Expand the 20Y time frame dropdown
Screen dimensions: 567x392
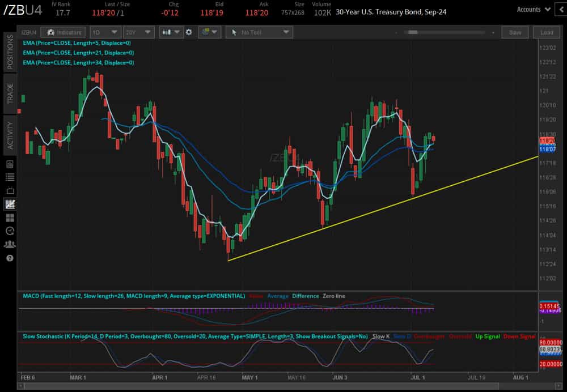138,32
